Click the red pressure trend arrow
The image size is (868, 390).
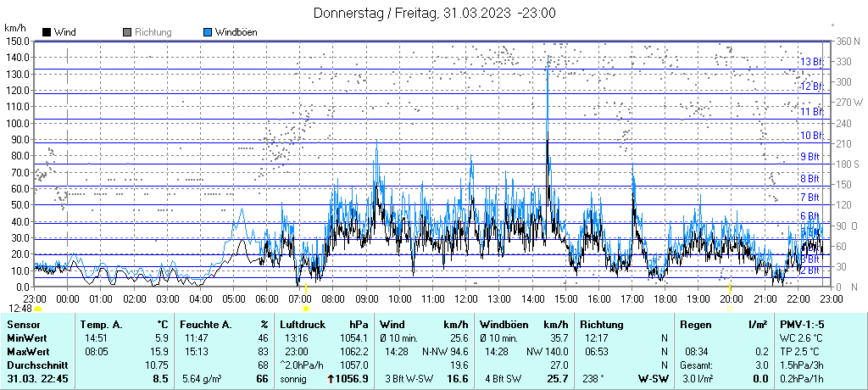tap(330, 379)
